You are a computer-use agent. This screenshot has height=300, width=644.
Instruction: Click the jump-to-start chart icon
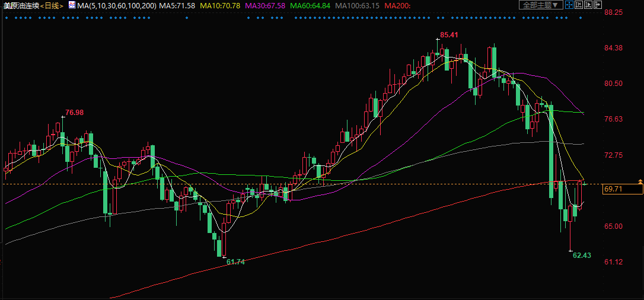coord(578,5)
